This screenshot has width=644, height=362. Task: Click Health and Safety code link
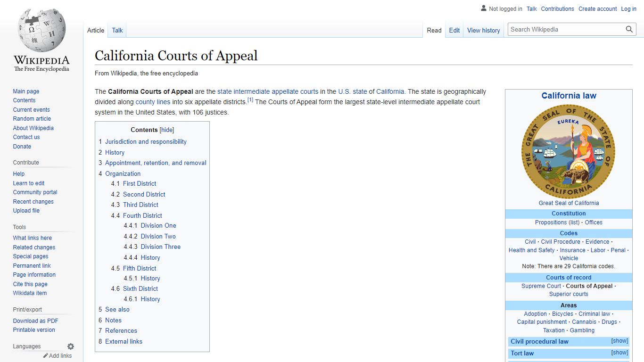[x=531, y=250]
